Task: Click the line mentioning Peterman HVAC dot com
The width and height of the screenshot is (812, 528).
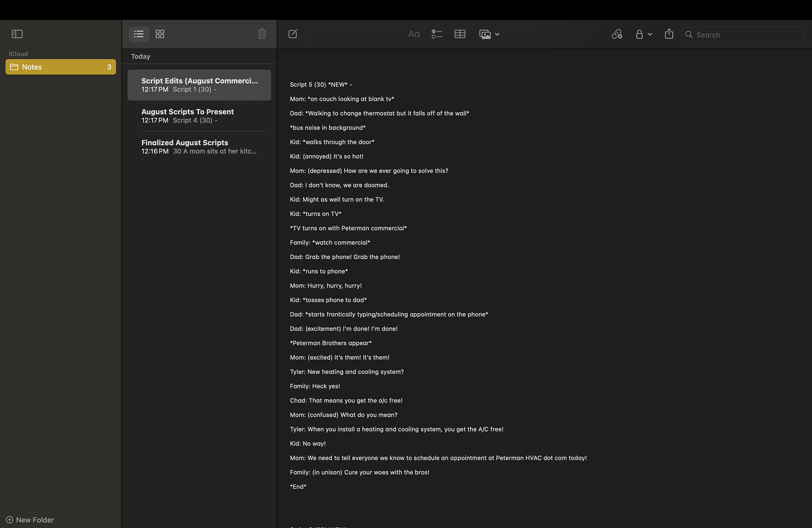Action: 438,458
